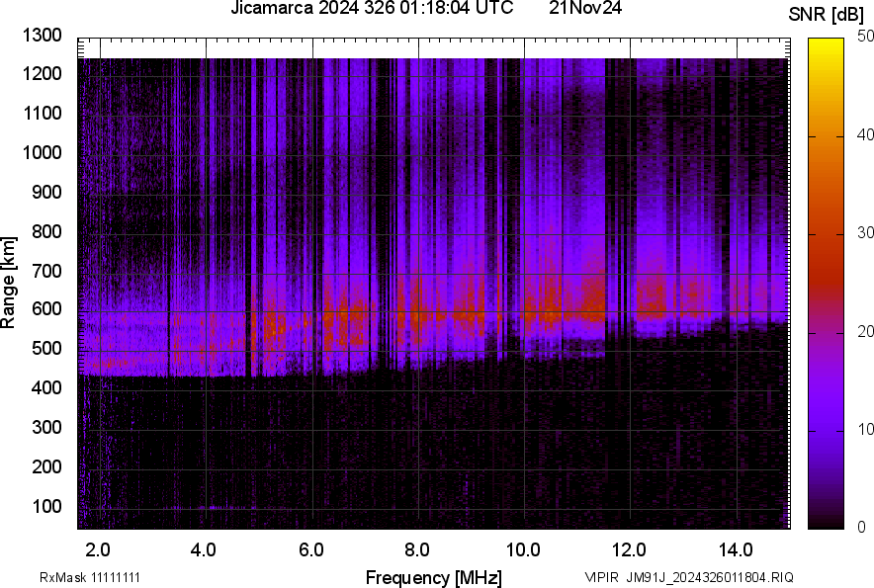Click the yellow top of the SNR colorbar

click(x=827, y=44)
